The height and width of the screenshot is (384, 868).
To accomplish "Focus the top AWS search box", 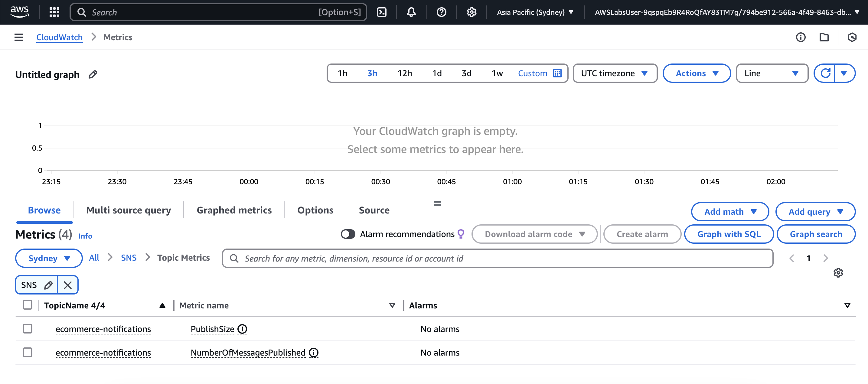I will (218, 12).
